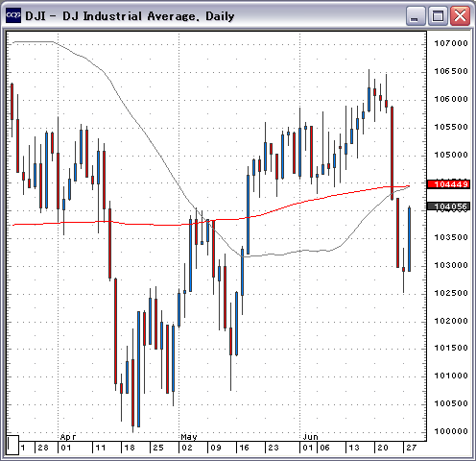Select the tall red candlestick falling from 105900
The image size is (476, 461).
[392, 154]
